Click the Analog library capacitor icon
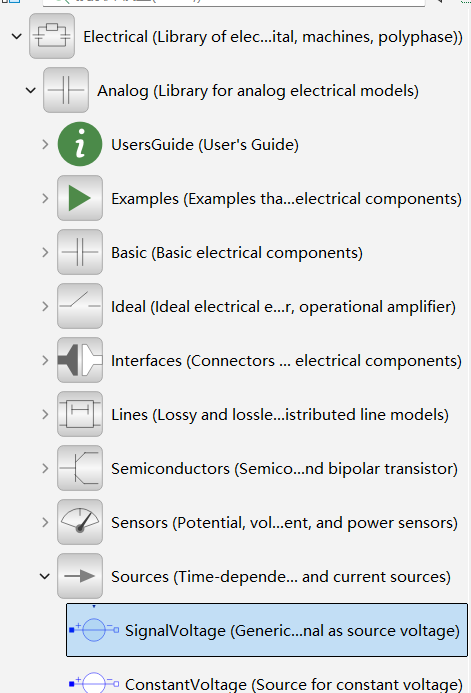 point(66,90)
